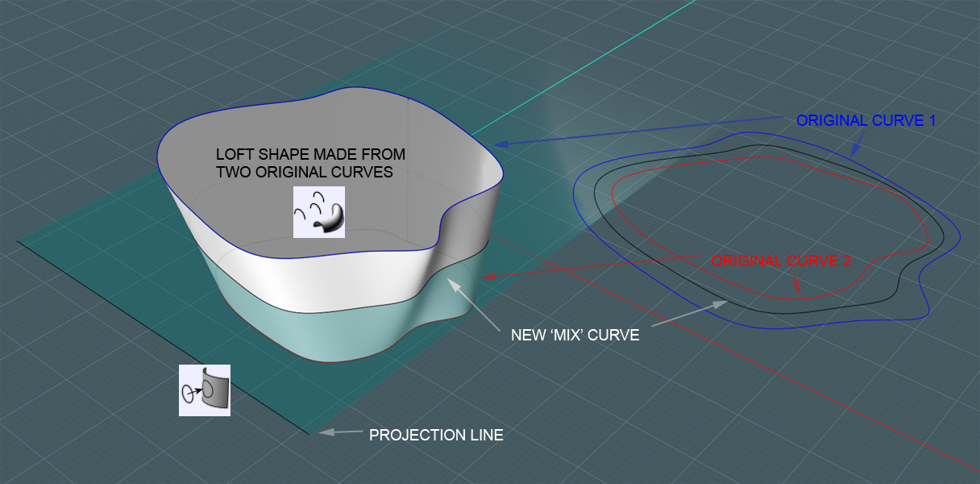Click the Loft command icon on the shape
This screenshot has width=980, height=484.
click(x=318, y=212)
